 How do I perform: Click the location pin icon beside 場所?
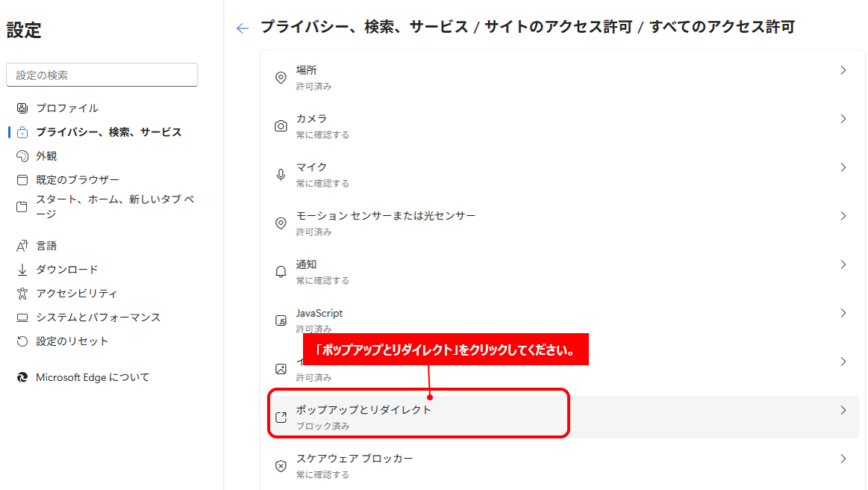pos(281,78)
